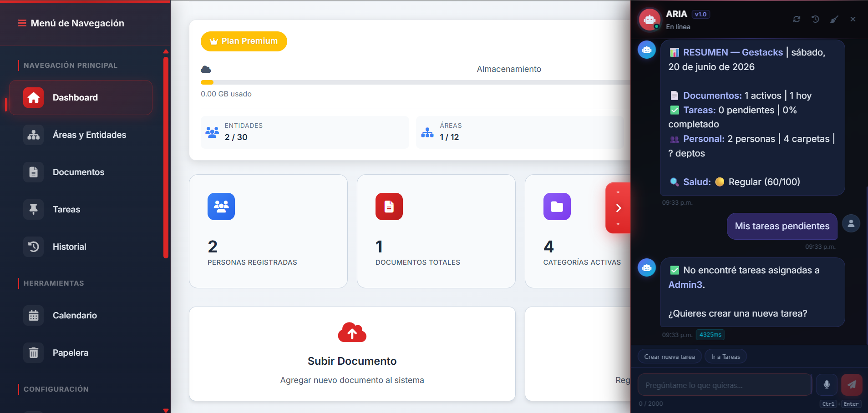The height and width of the screenshot is (413, 868).
Task: Click the Áreas value '1 / 12'
Action: tap(449, 137)
